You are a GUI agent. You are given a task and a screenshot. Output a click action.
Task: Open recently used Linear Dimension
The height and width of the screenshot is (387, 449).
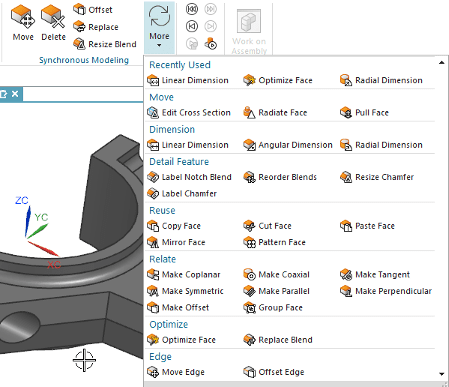188,80
